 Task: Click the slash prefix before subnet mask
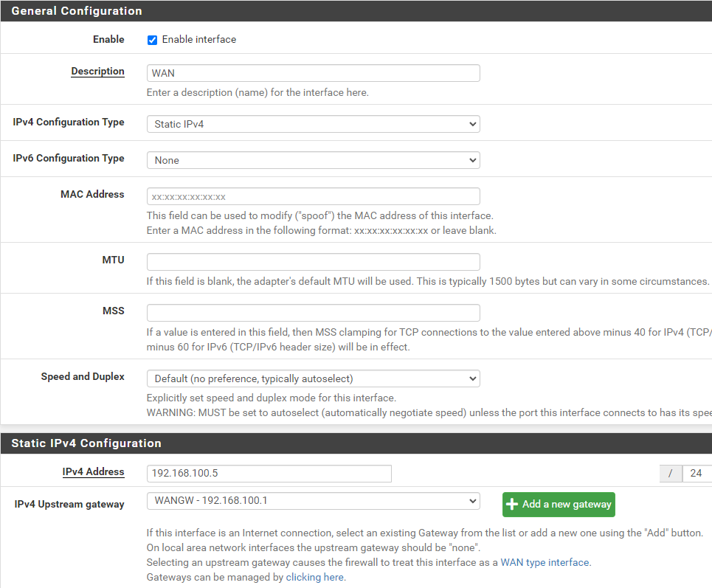coord(670,474)
